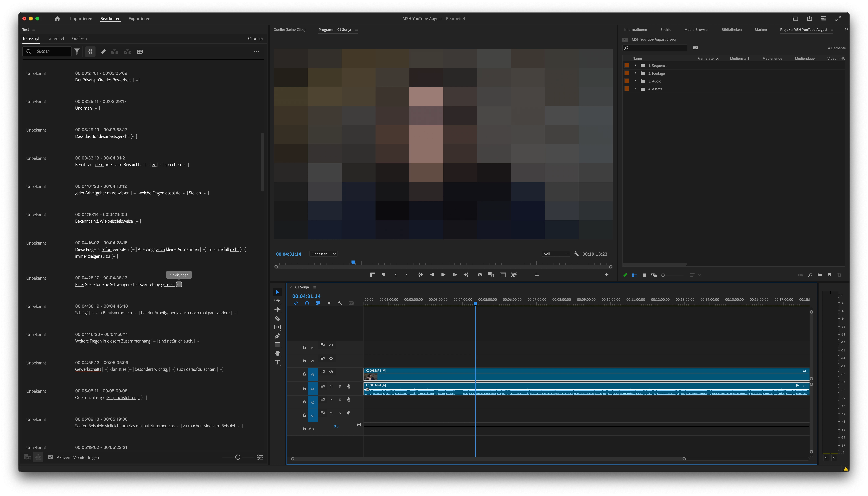Select the Pen tool in timeline toolbar
This screenshot has height=496, width=868.
pyautogui.click(x=277, y=336)
